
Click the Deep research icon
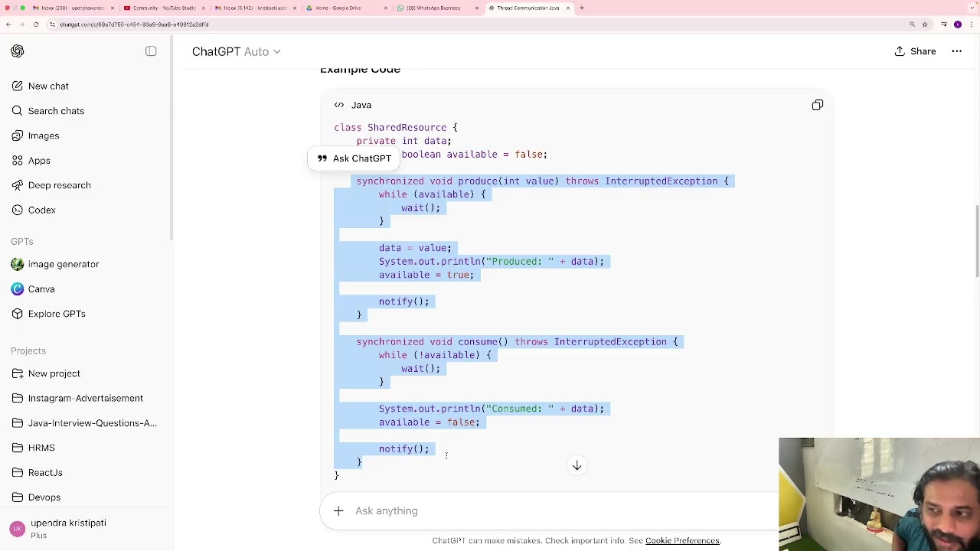coord(18,185)
